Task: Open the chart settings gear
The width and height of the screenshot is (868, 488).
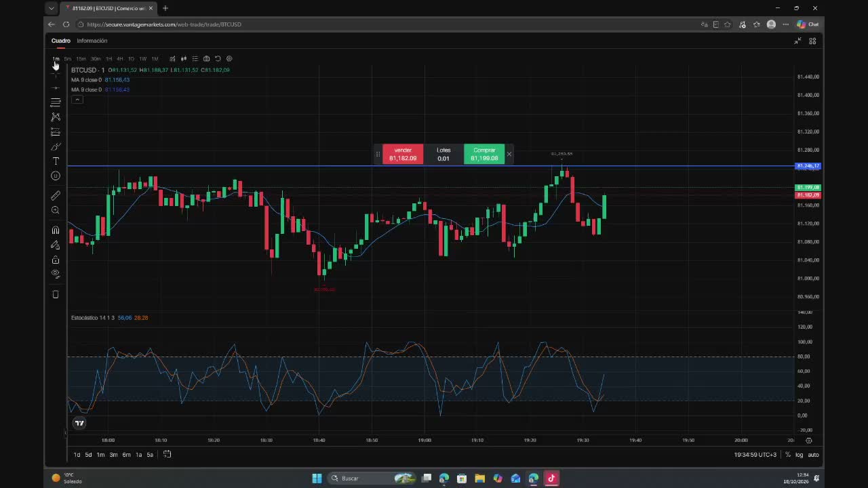Action: pyautogui.click(x=229, y=58)
